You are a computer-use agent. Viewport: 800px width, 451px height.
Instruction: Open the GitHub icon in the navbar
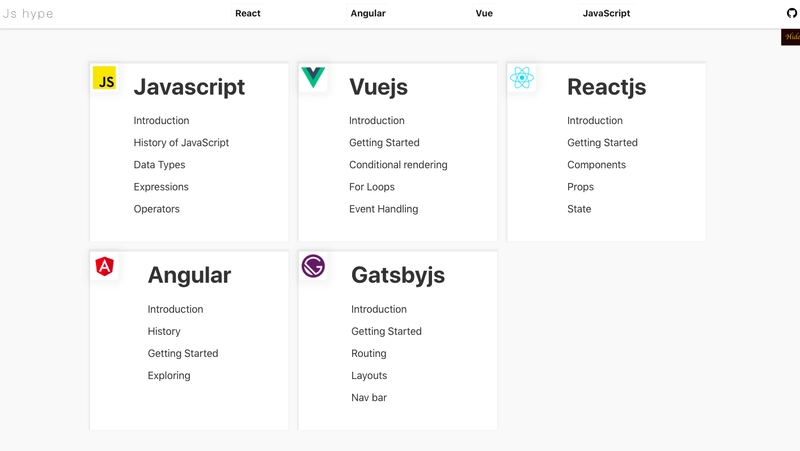pos(792,13)
